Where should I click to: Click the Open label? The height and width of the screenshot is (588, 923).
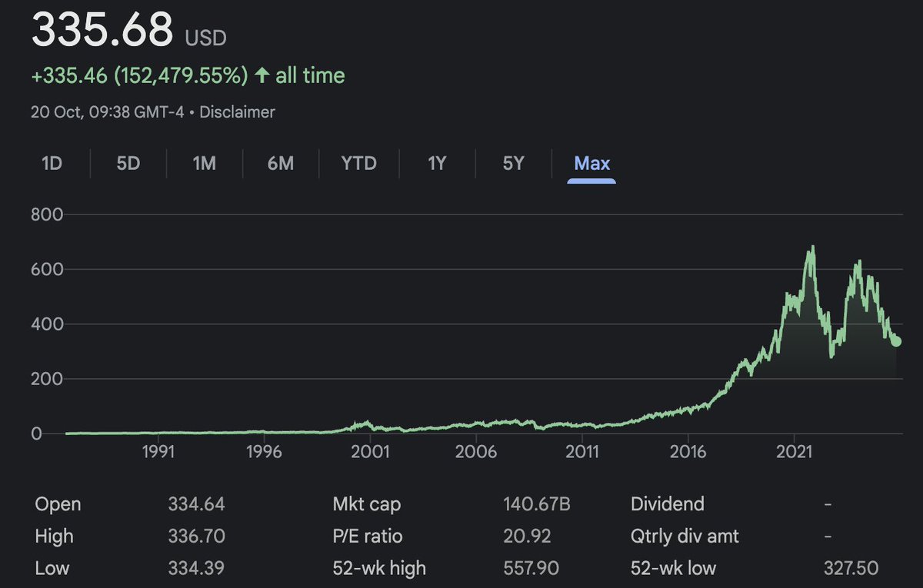[58, 505]
